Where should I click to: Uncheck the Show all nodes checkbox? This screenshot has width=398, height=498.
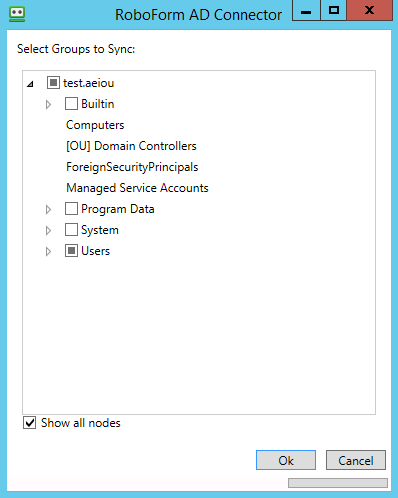click(29, 423)
